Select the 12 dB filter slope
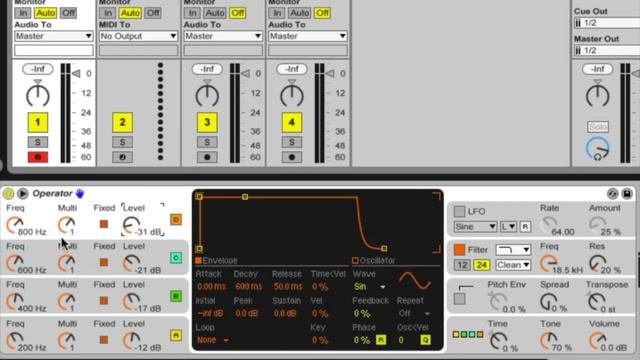Image resolution: width=640 pixels, height=360 pixels. click(462, 265)
